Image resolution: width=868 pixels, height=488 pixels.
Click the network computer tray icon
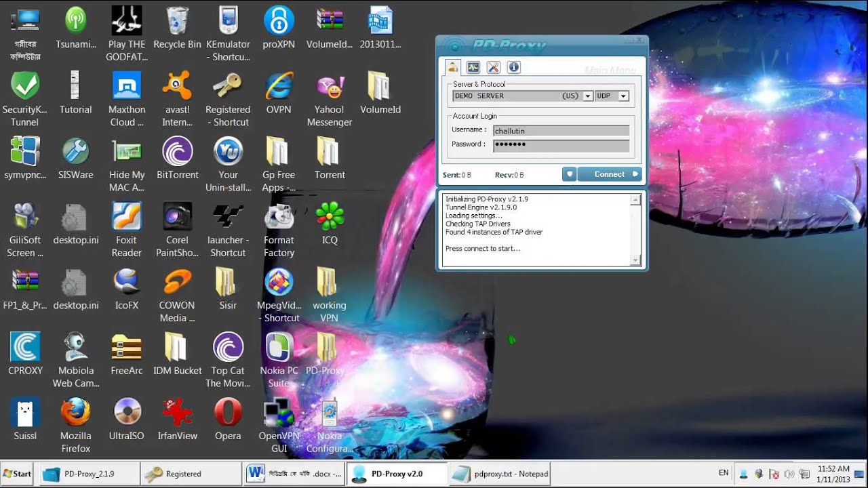805,474
